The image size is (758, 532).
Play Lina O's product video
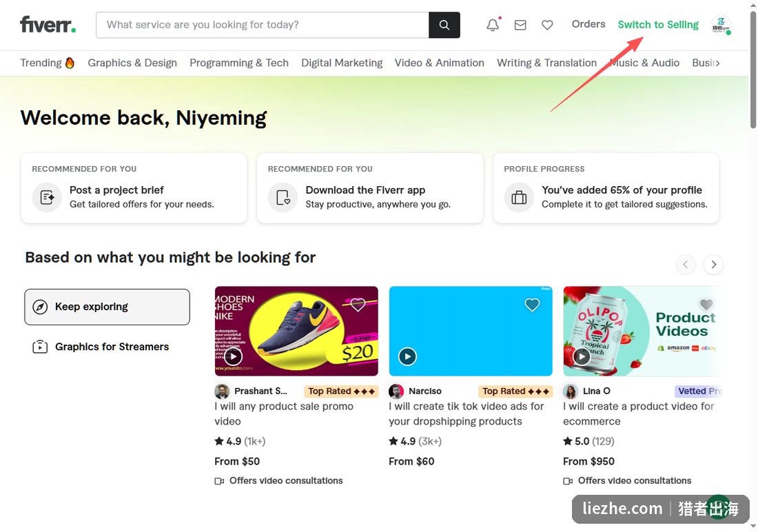(x=582, y=357)
